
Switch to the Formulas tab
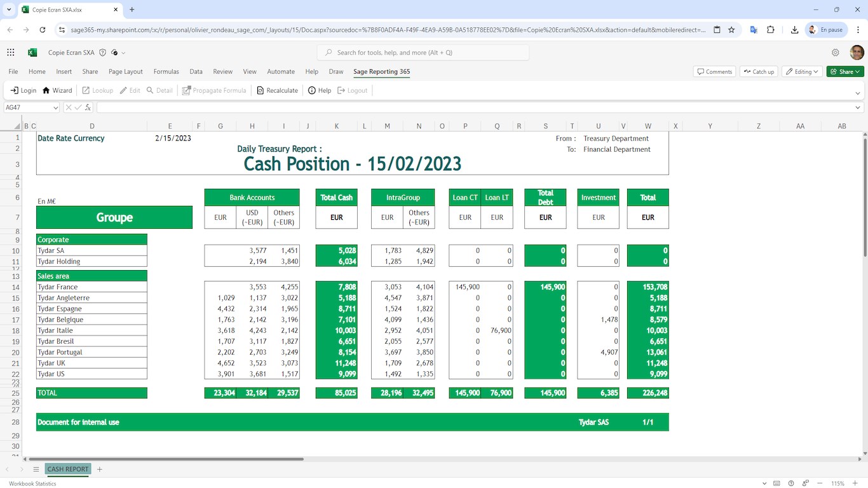pyautogui.click(x=166, y=72)
